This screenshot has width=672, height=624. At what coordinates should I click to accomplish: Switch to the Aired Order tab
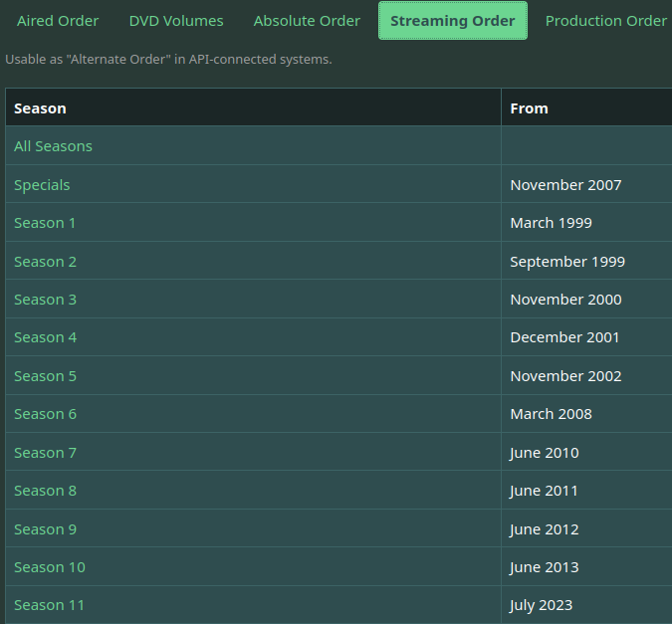pos(58,21)
